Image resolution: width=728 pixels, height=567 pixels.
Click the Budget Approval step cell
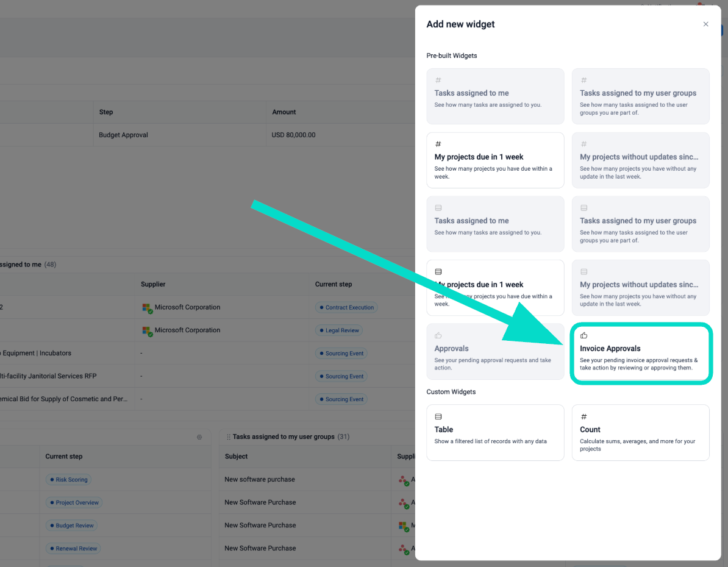[124, 135]
